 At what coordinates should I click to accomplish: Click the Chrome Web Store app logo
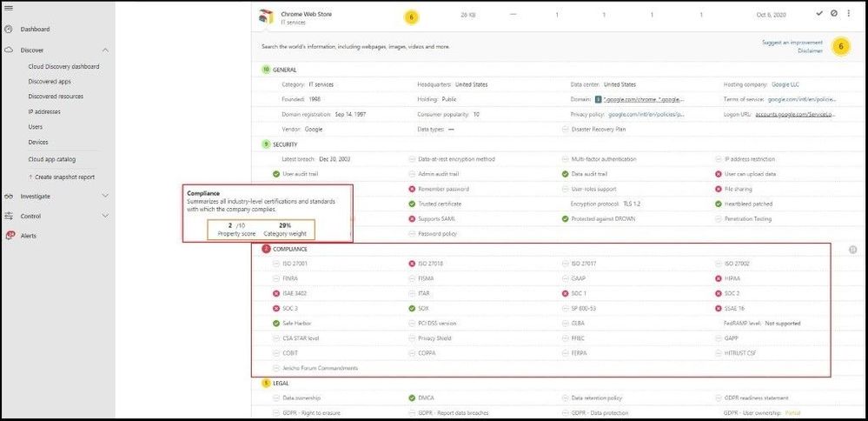coord(266,17)
